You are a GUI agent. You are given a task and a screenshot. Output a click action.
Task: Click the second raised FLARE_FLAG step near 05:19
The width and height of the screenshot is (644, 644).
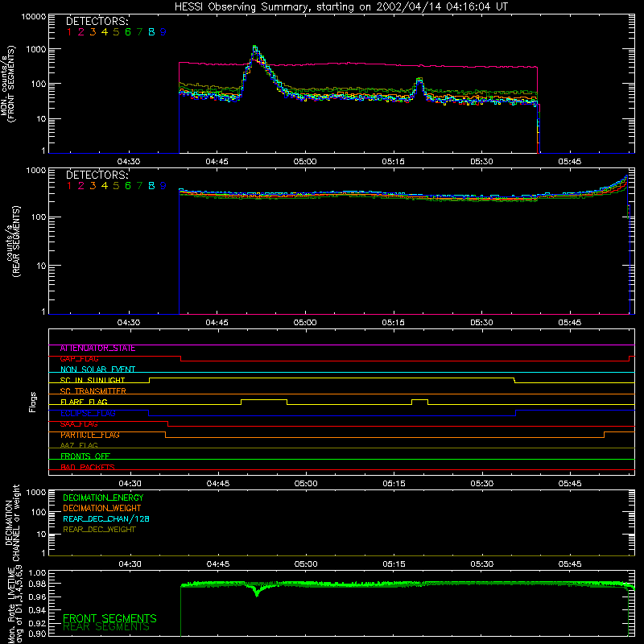[419, 399]
